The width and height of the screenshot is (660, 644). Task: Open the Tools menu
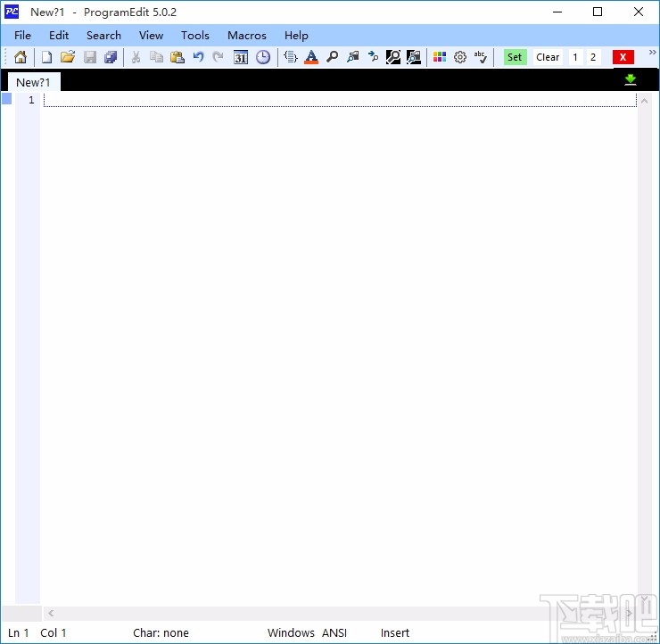click(x=195, y=36)
